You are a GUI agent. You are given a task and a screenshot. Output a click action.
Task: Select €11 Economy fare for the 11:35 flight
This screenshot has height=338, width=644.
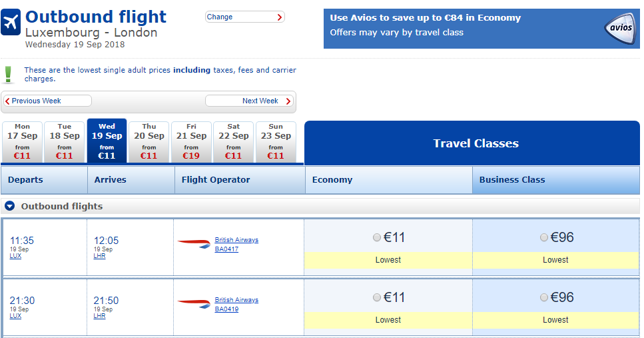click(x=378, y=237)
